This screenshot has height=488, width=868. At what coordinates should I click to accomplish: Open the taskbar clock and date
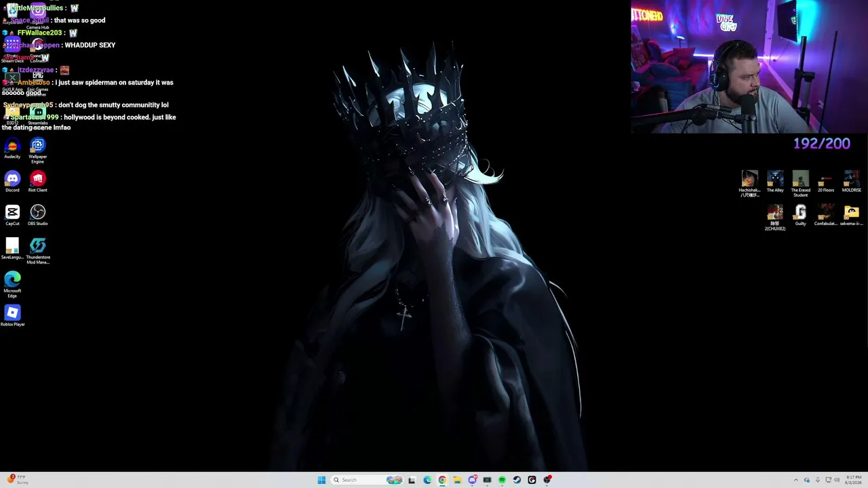[854, 480]
